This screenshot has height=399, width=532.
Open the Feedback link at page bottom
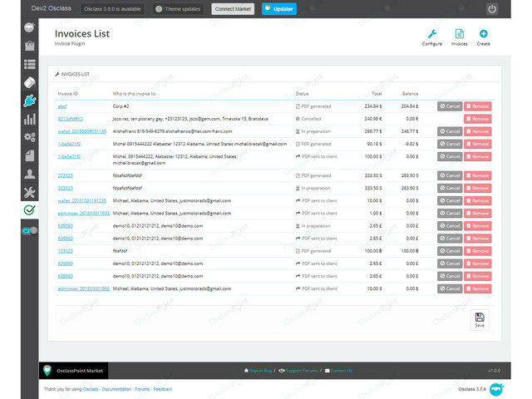click(163, 389)
